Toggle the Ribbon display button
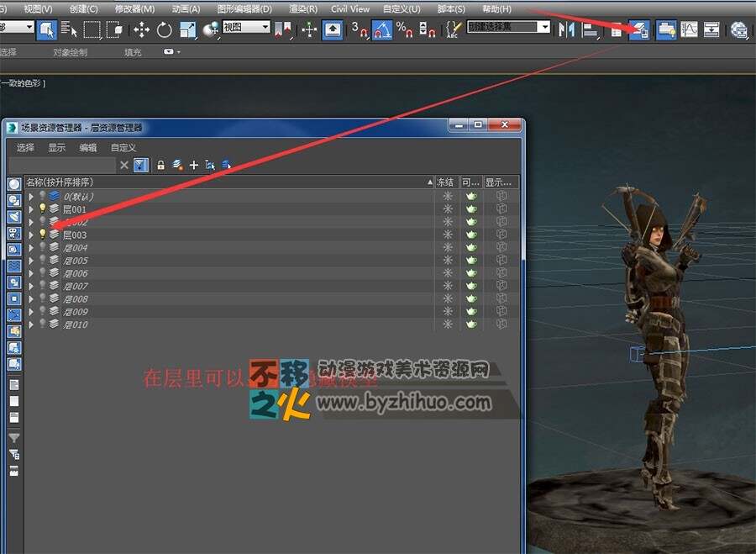The height and width of the screenshot is (554, 756). [666, 30]
